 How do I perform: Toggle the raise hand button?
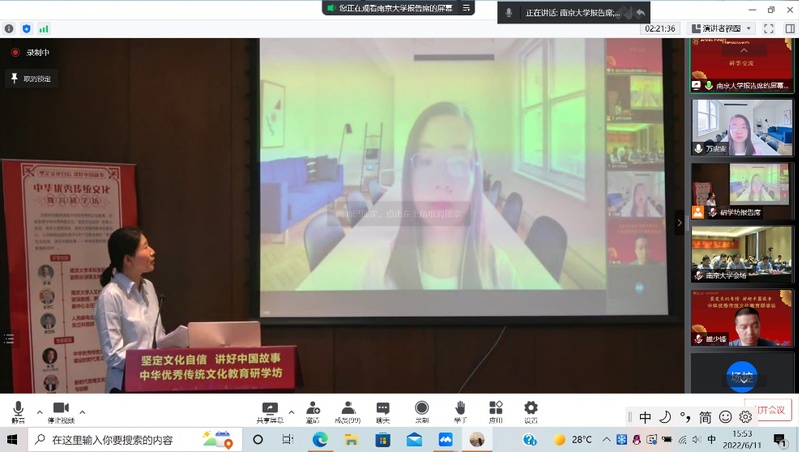460,411
